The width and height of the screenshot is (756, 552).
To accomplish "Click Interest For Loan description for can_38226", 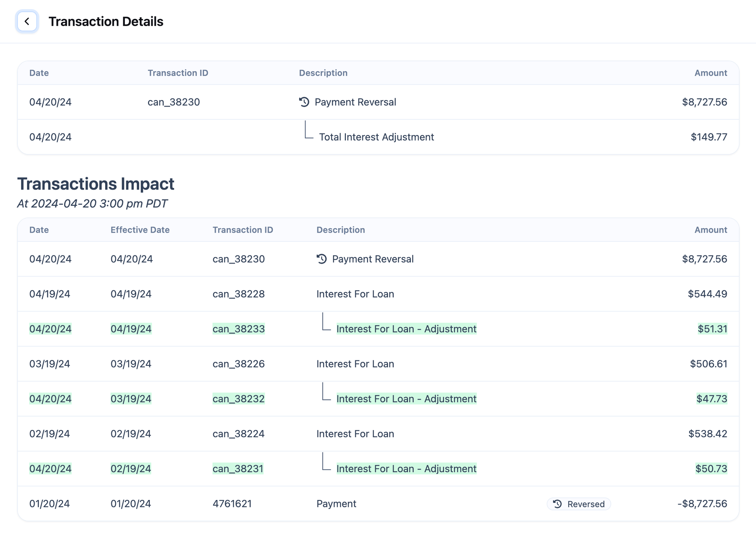I will tap(355, 364).
